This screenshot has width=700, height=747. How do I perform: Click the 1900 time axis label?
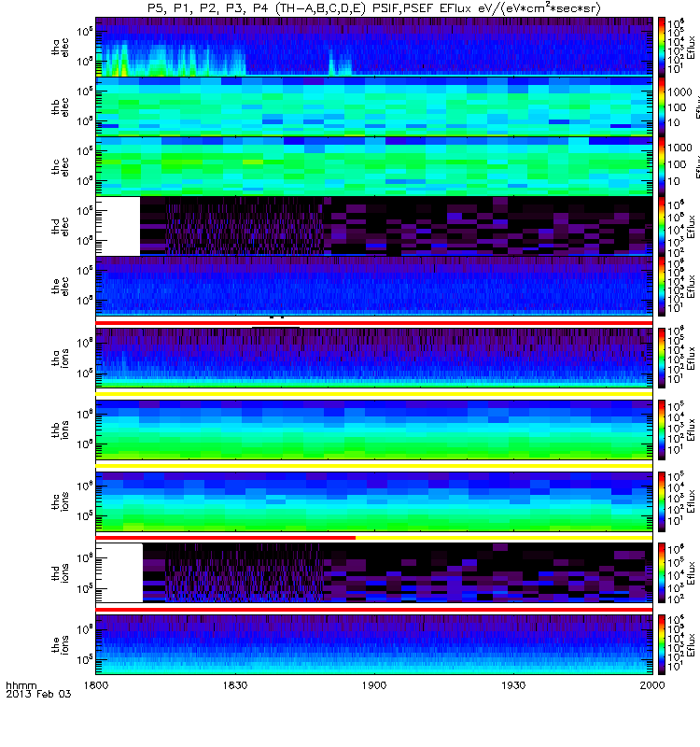[374, 685]
